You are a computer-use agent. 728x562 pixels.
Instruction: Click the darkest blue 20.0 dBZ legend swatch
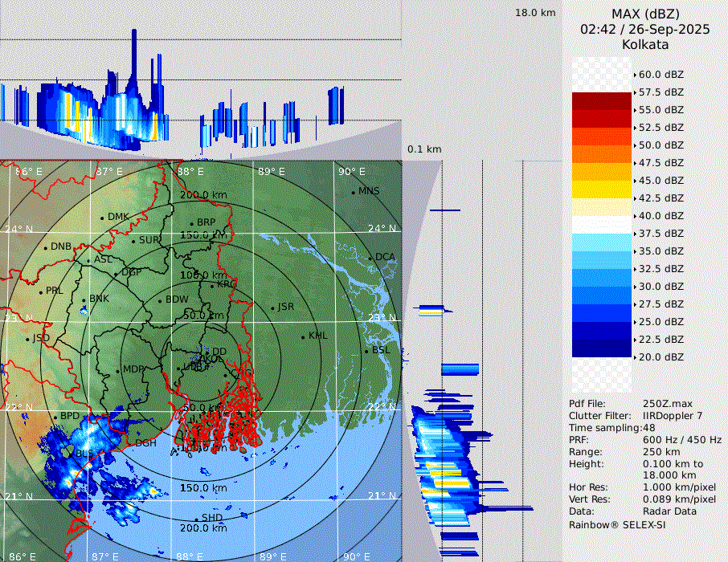click(x=602, y=348)
